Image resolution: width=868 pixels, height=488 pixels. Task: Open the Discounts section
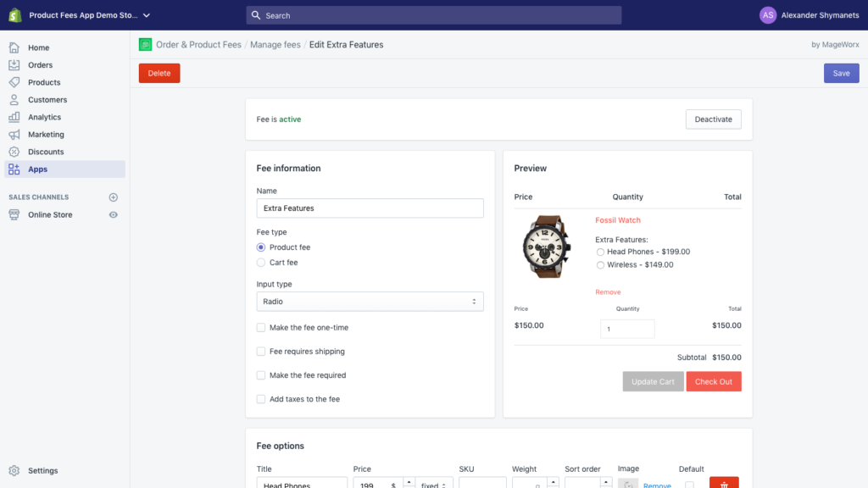pos(45,151)
